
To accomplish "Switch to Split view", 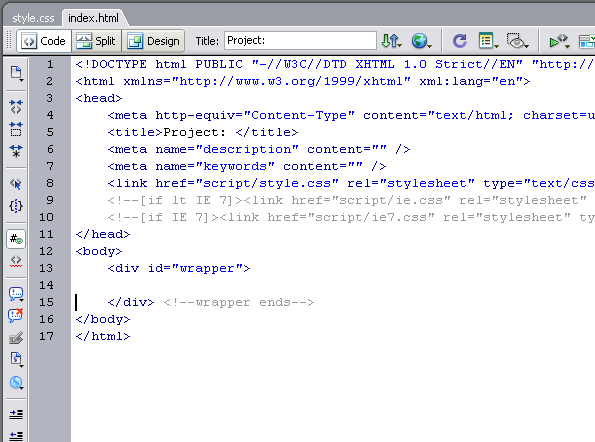I will coord(96,41).
